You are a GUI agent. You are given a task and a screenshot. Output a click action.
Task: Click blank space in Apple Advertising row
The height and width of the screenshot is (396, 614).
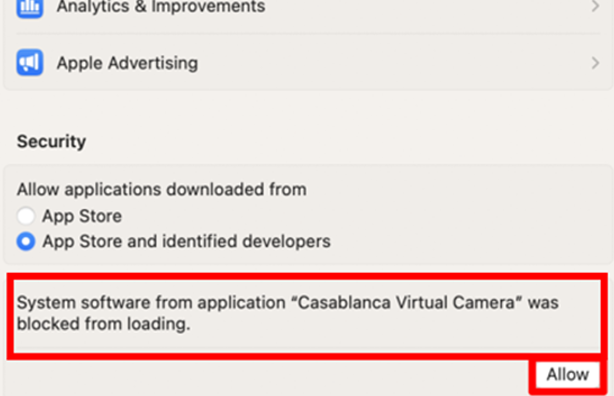point(392,63)
